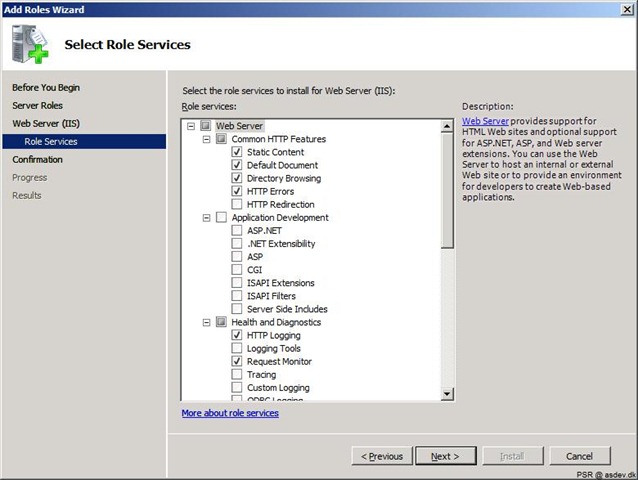The width and height of the screenshot is (638, 480).
Task: Check the Application Development checkbox
Action: tap(221, 217)
